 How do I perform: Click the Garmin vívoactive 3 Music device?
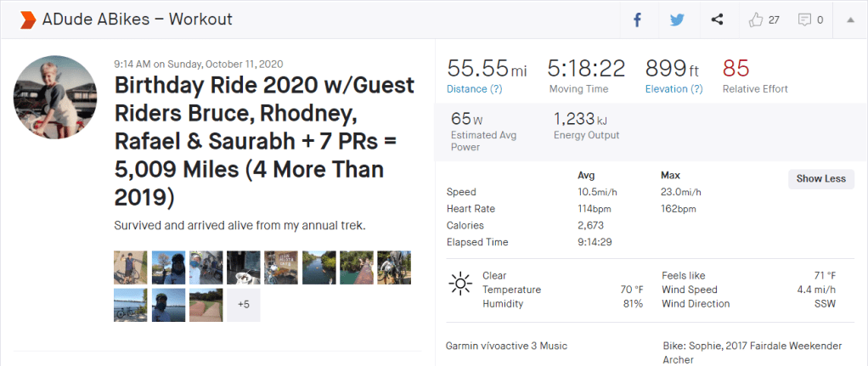pos(506,346)
